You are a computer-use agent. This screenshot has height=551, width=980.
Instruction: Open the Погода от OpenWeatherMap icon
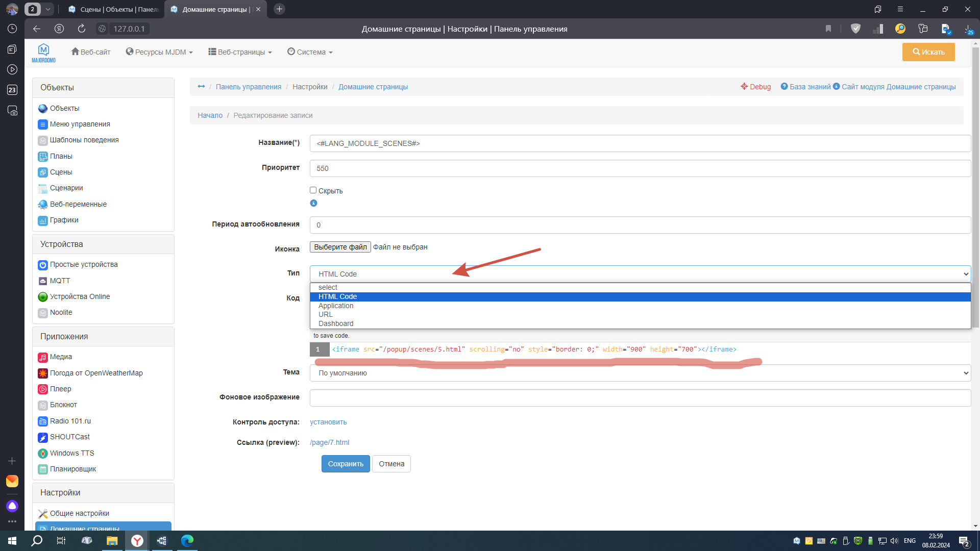43,373
